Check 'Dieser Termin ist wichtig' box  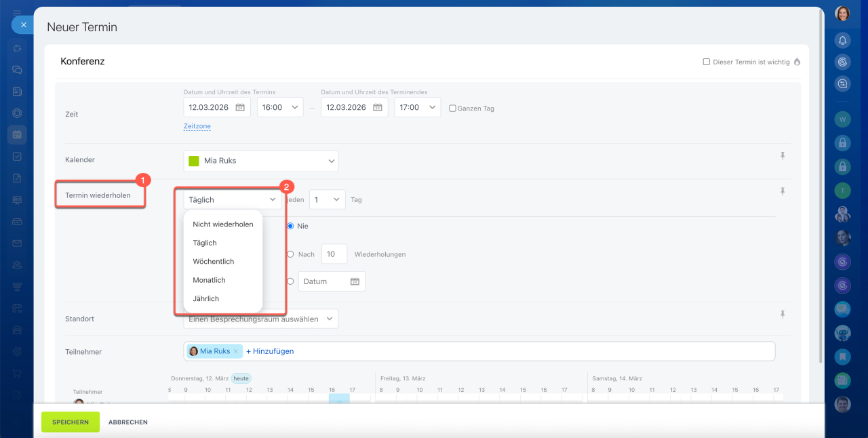click(x=707, y=62)
